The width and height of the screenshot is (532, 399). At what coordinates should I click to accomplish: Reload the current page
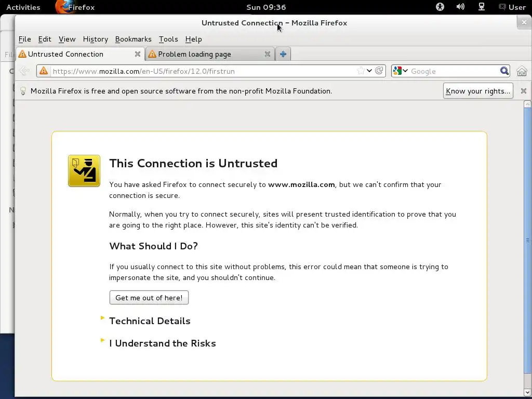(x=379, y=71)
